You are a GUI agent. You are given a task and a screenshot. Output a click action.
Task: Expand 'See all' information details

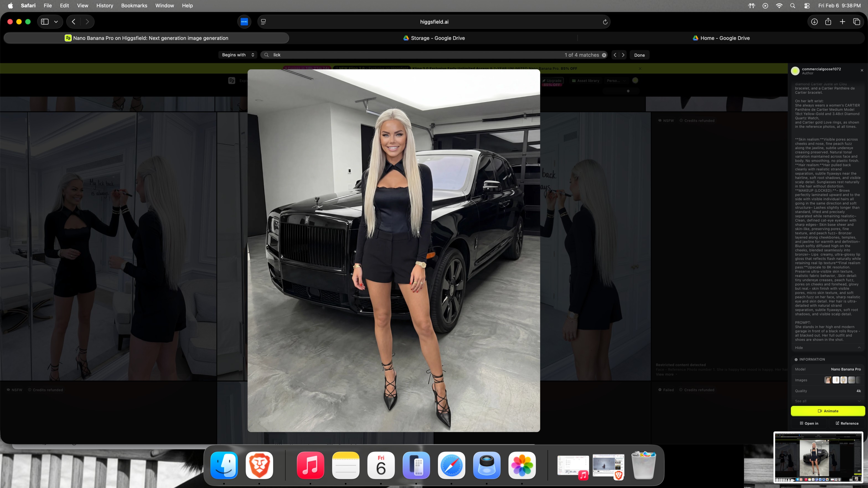859,401
